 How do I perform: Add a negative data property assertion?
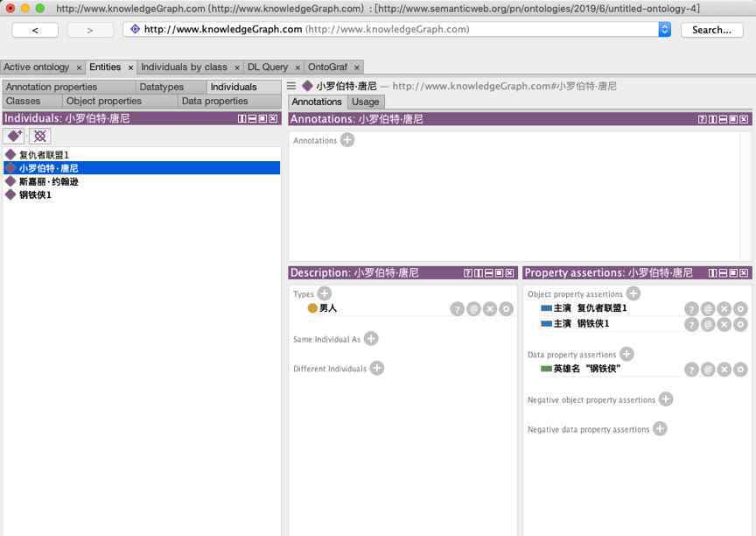[x=660, y=428]
